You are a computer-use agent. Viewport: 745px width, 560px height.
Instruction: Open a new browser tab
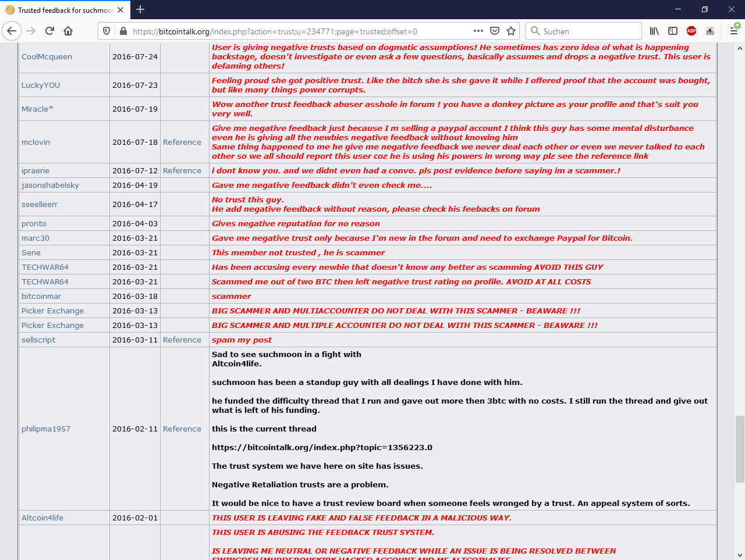coord(140,9)
